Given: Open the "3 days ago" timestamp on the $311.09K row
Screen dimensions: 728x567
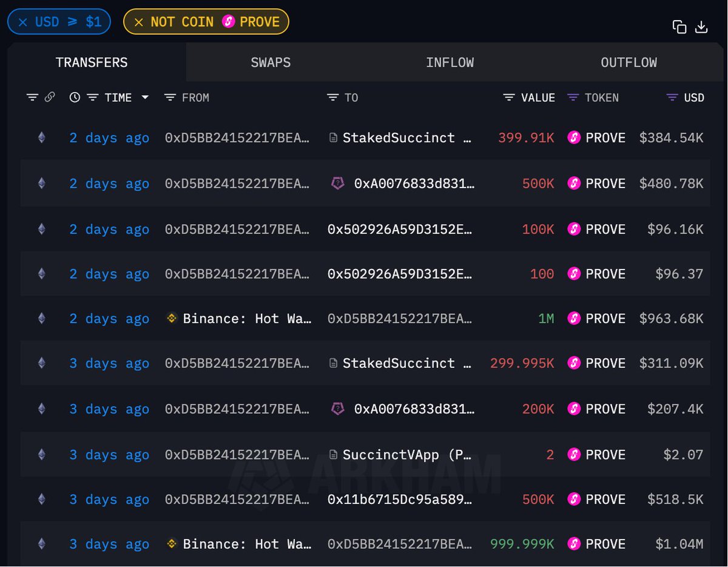Looking at the screenshot, I should point(109,363).
